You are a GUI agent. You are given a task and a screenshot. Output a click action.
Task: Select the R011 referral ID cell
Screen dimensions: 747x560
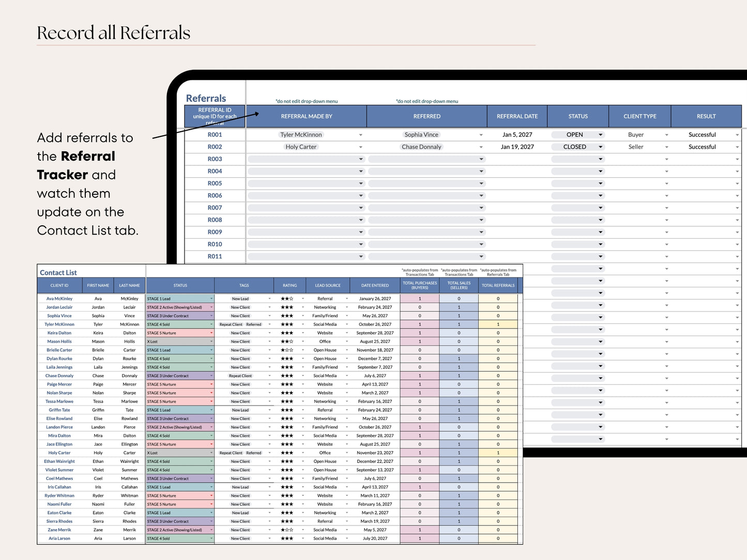pyautogui.click(x=215, y=257)
